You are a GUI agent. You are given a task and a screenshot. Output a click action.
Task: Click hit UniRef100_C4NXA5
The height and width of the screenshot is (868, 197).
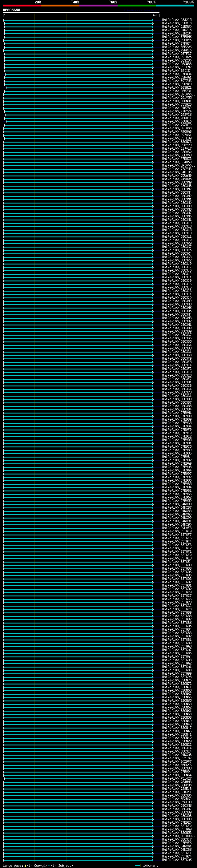pyautogui.click(x=177, y=514)
